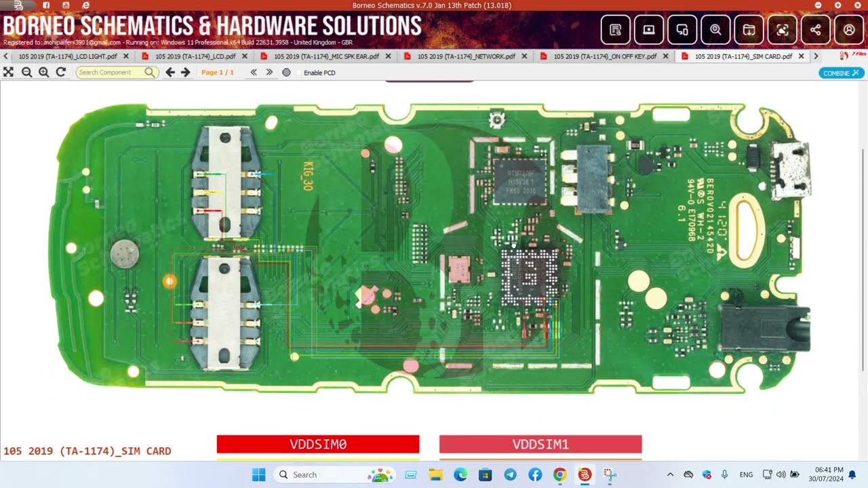Click the image scan icon in header
The image size is (868, 488).
[782, 30]
